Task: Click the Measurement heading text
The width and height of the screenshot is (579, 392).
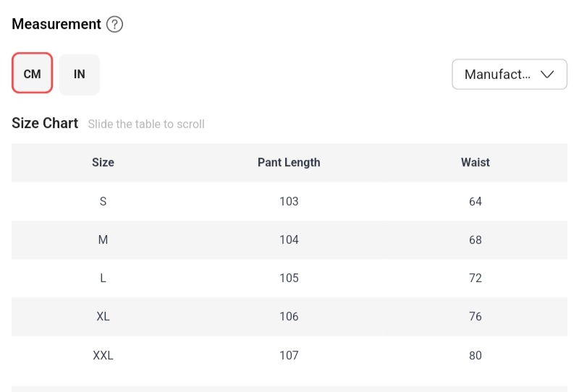Action: point(56,25)
